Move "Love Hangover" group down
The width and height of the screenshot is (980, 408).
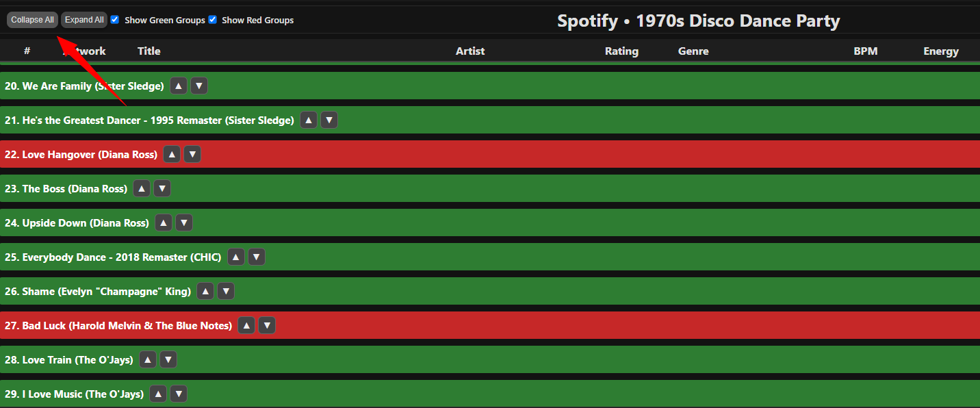pyautogui.click(x=192, y=153)
